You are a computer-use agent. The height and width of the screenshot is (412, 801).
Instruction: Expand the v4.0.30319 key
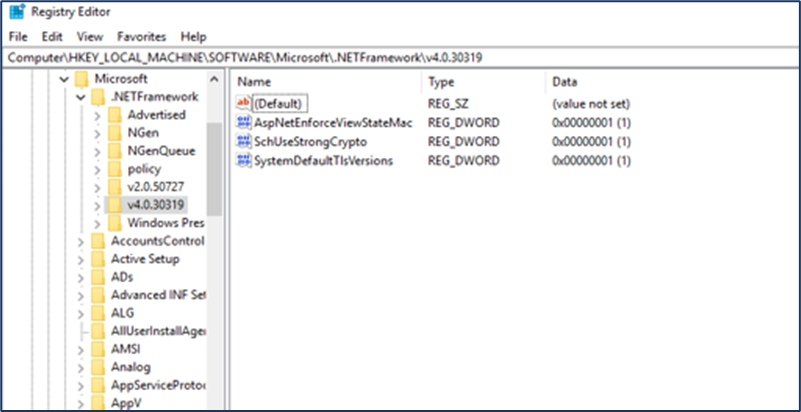[97, 205]
